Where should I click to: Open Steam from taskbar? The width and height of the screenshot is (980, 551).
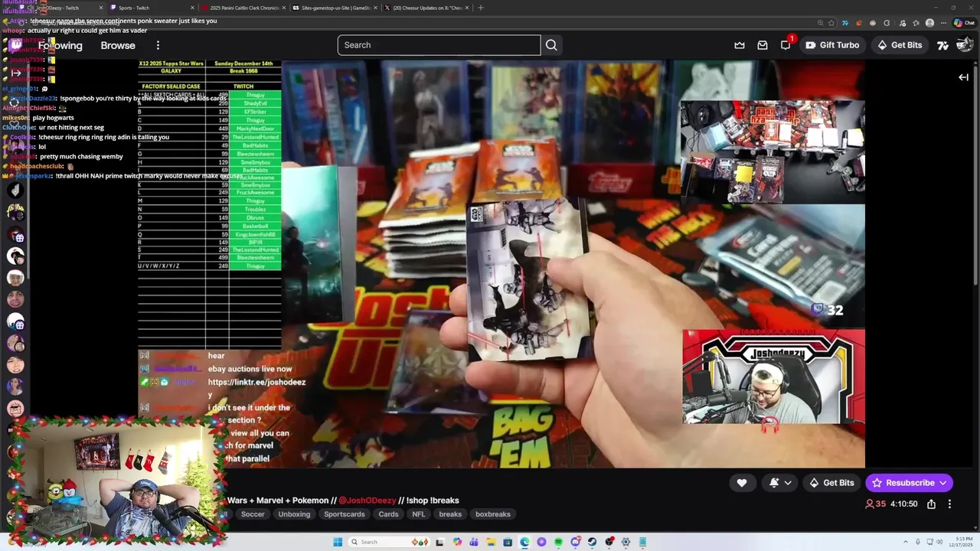tap(592, 542)
